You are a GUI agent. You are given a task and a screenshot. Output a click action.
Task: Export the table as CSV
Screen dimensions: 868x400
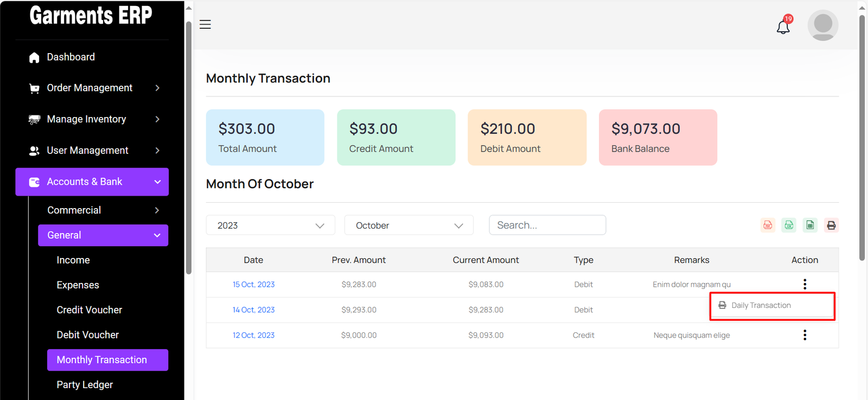(789, 225)
